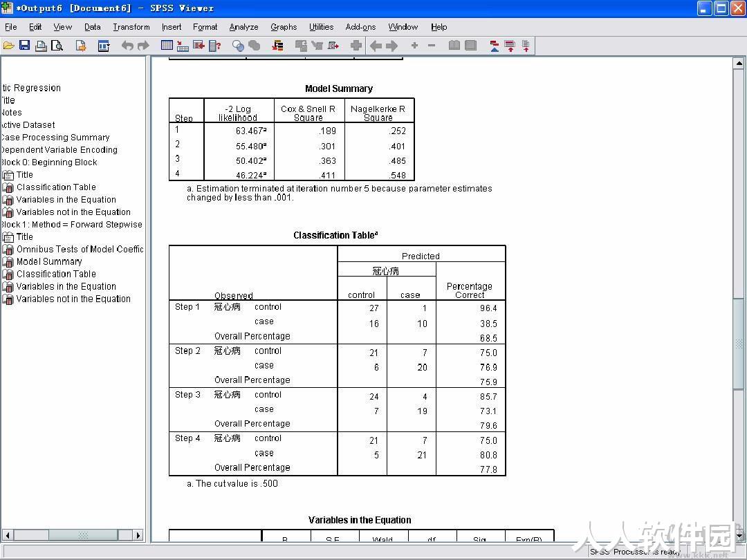Open the Insert menu
The height and width of the screenshot is (560, 747).
pos(172,27)
